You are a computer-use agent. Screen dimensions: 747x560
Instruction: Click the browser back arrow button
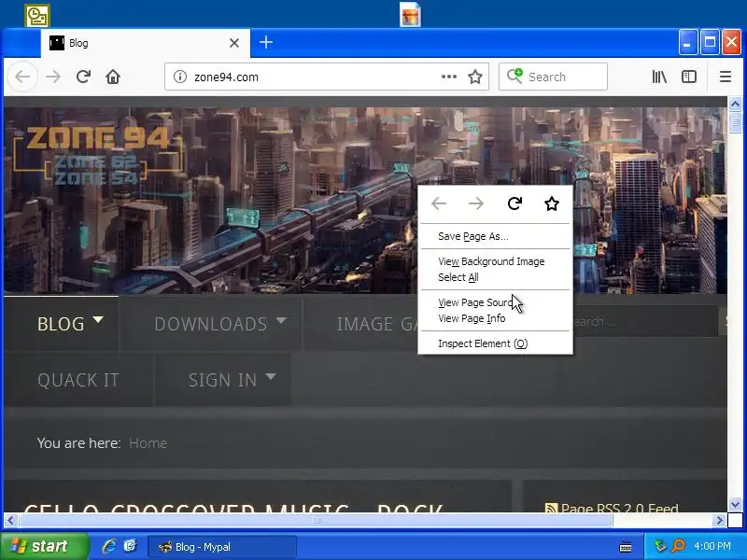click(22, 77)
